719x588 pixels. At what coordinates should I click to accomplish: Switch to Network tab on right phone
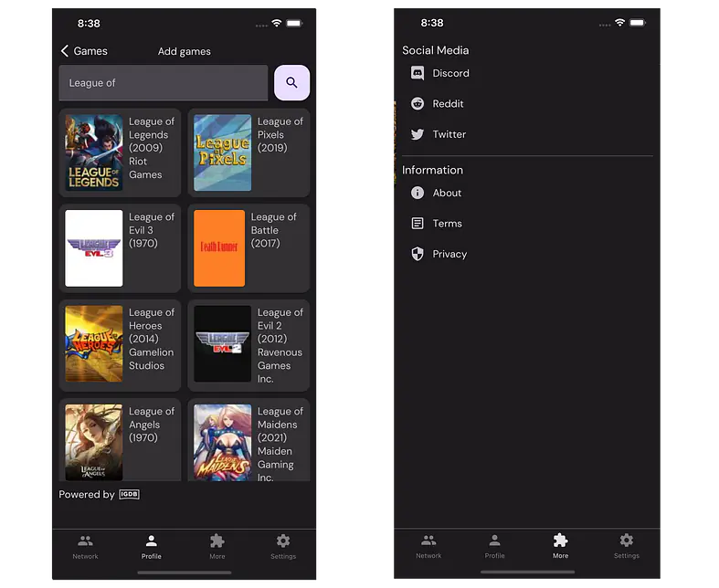coord(428,546)
